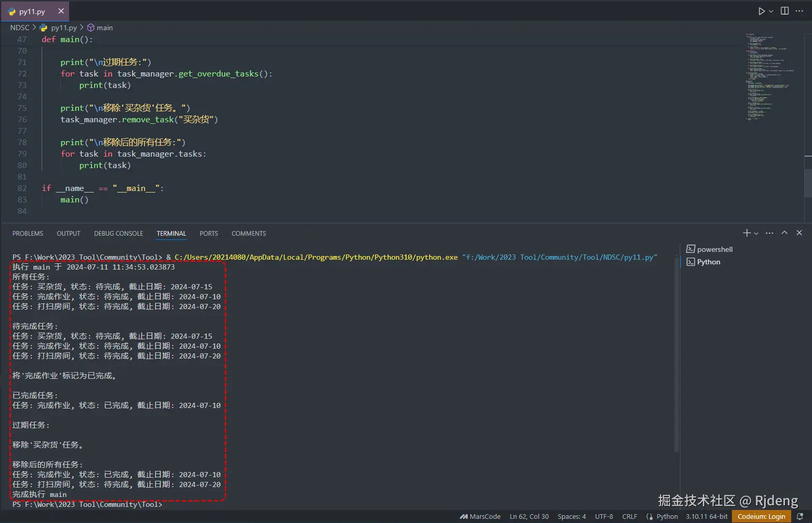This screenshot has height=523, width=812.
Task: Click terminal line '将'完成作业'标记为已完成。'
Action: click(65, 376)
